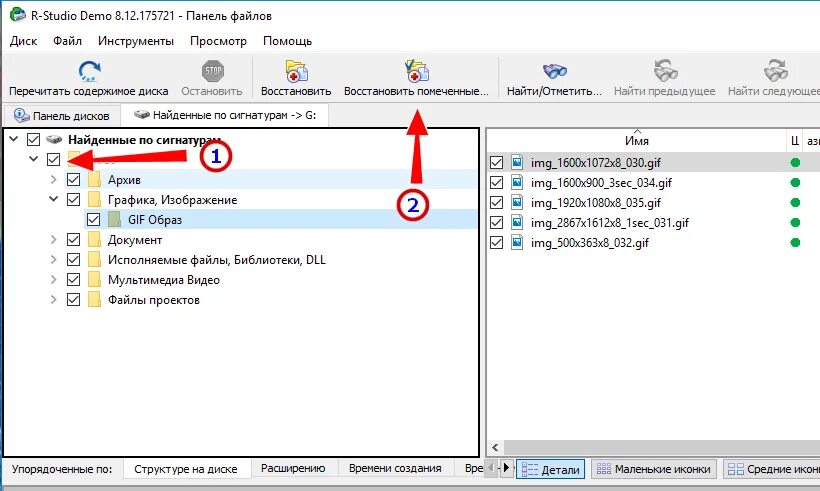Viewport: 820px width, 491px height.
Task: Click the Найти предыдущее binoculars icon
Action: pyautogui.click(x=665, y=71)
